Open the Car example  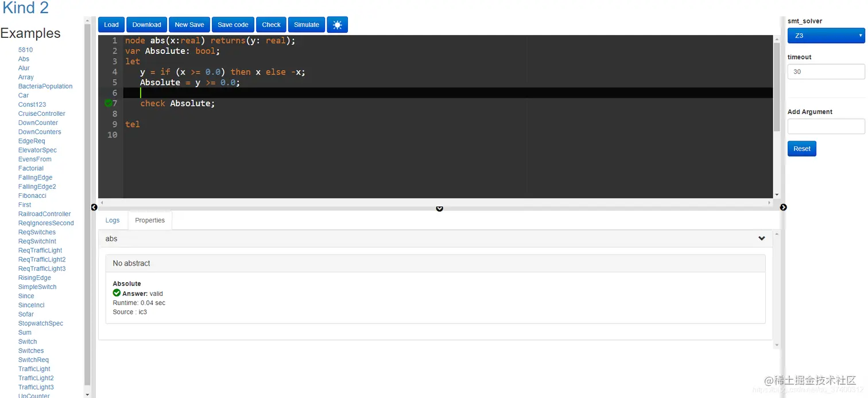pos(24,96)
